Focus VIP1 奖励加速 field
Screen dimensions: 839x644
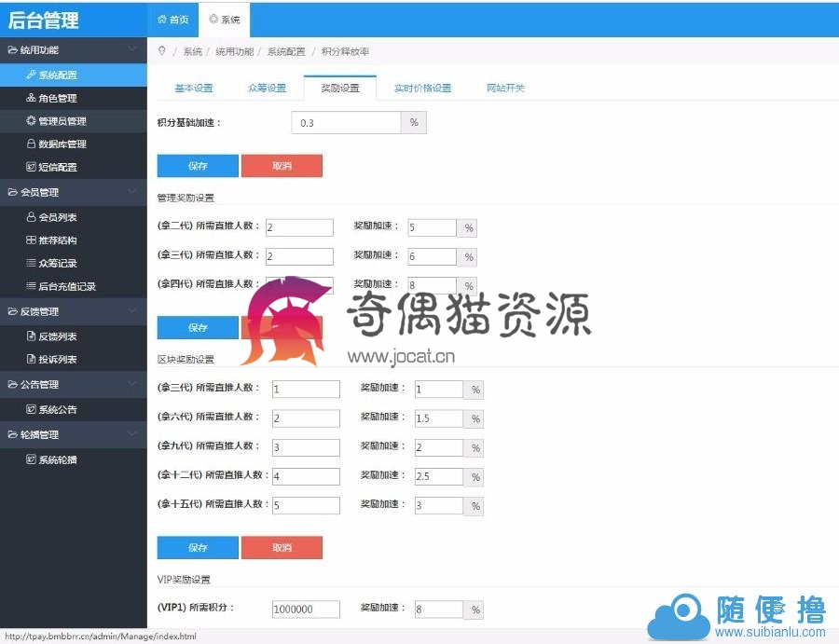pos(439,609)
